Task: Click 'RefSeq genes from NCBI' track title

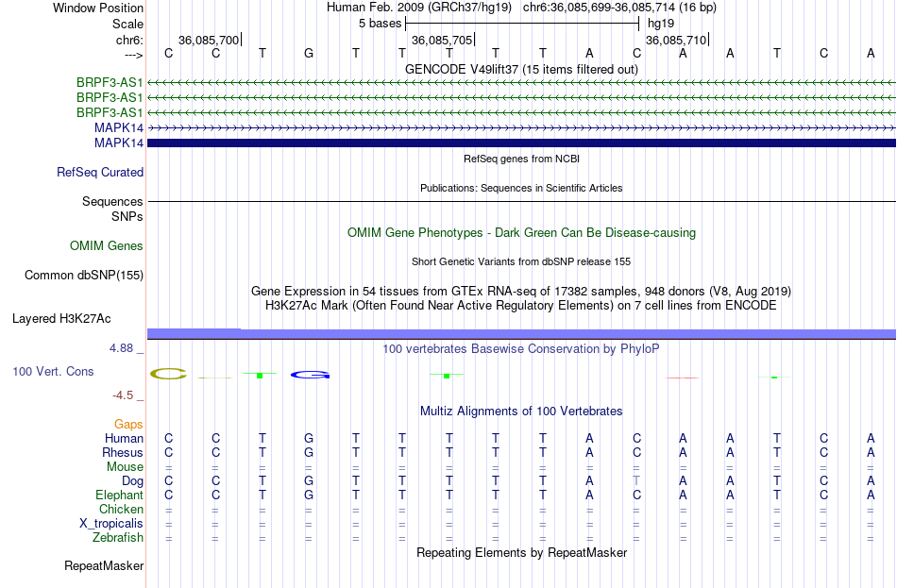Action: [x=521, y=159]
